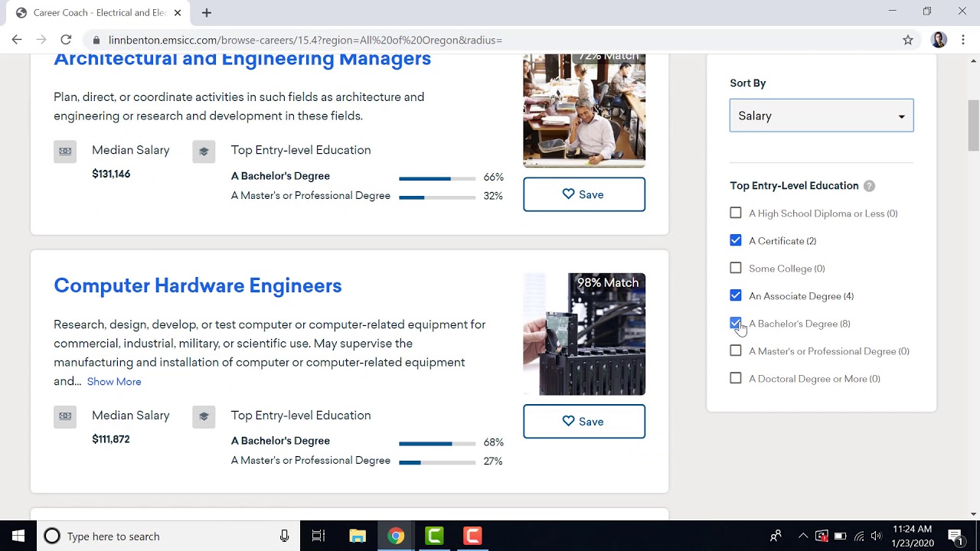Expand description with Show More link
This screenshot has width=980, height=551.
114,381
